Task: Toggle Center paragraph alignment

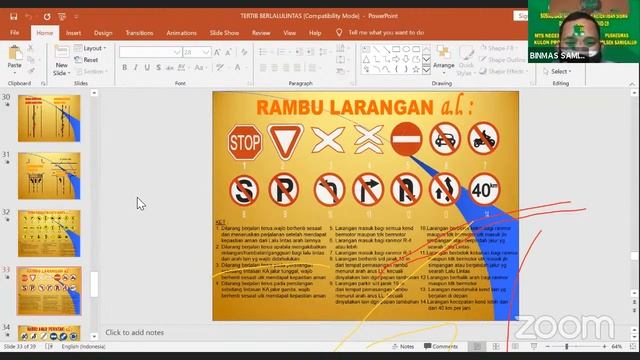Action: [x=275, y=68]
